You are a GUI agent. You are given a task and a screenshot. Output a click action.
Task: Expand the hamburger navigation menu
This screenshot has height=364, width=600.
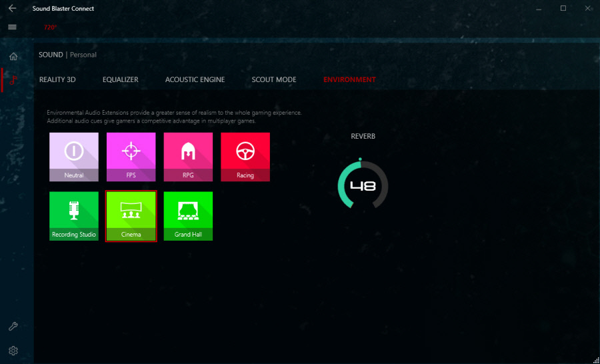pos(12,27)
